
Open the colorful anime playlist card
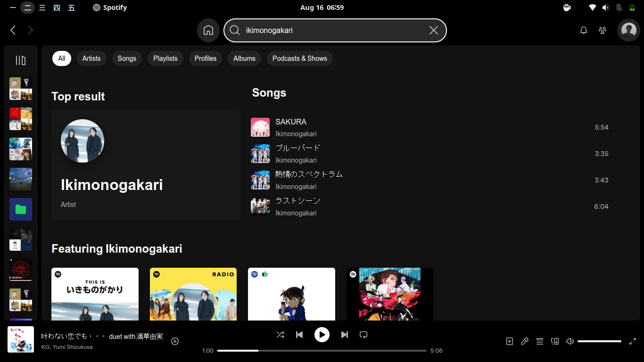click(x=390, y=294)
